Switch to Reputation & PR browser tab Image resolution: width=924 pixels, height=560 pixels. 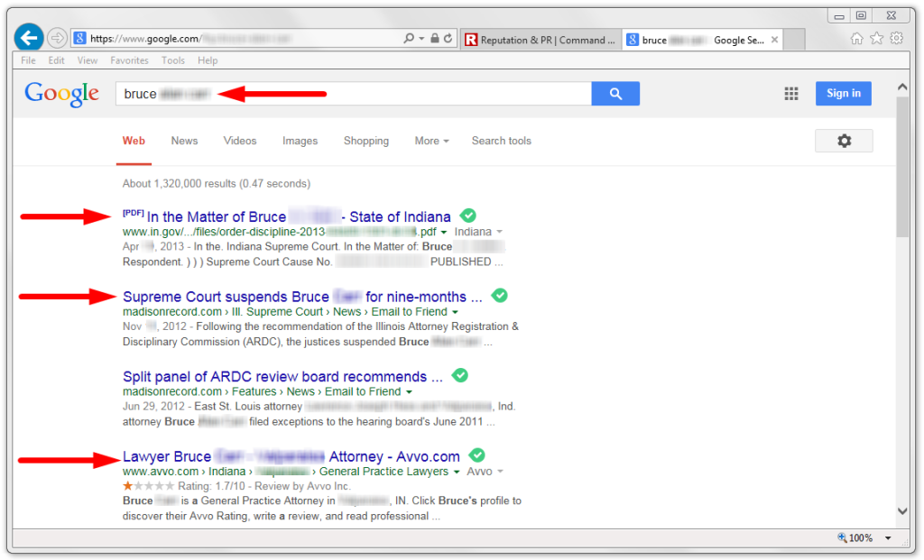541,40
